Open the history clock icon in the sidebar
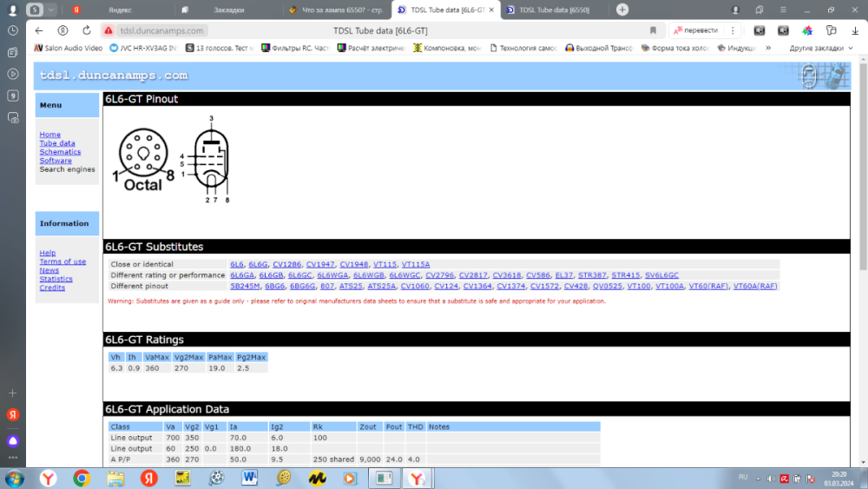This screenshot has height=489, width=868. 13,30
